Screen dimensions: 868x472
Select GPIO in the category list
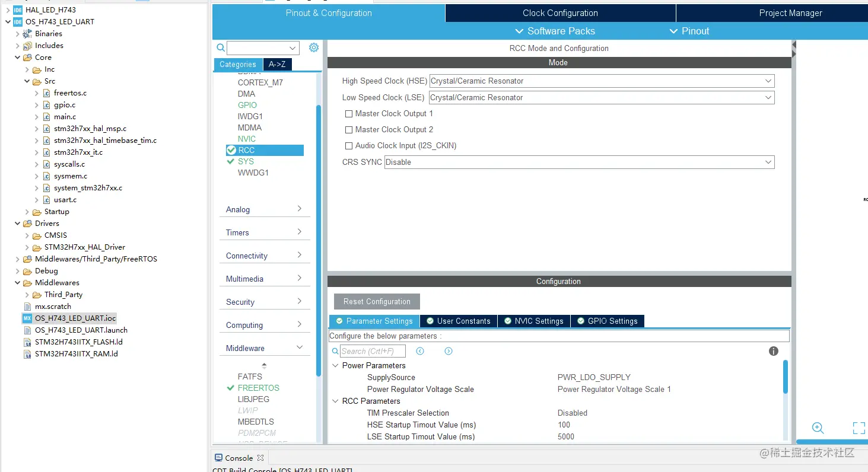(247, 105)
